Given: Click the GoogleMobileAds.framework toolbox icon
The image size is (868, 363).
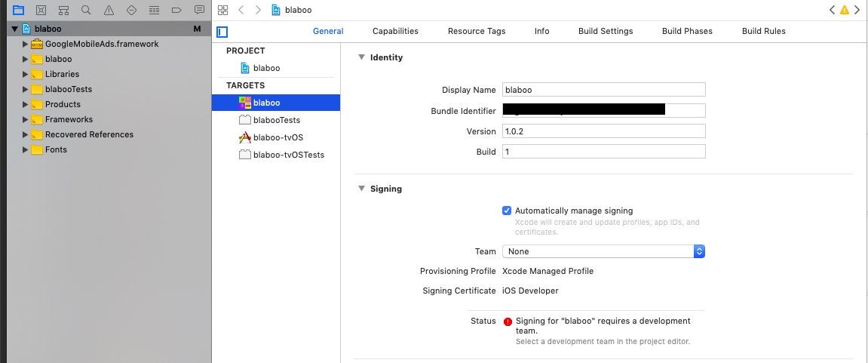Looking at the screenshot, I should (x=37, y=44).
